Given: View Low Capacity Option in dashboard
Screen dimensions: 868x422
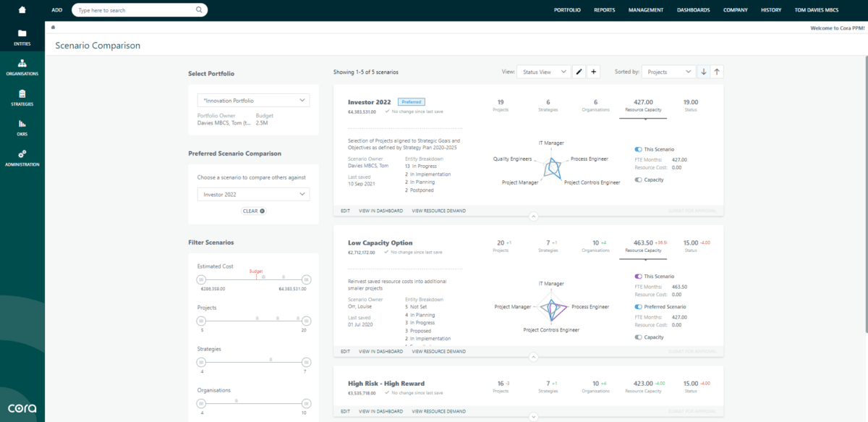Looking at the screenshot, I should [380, 352].
